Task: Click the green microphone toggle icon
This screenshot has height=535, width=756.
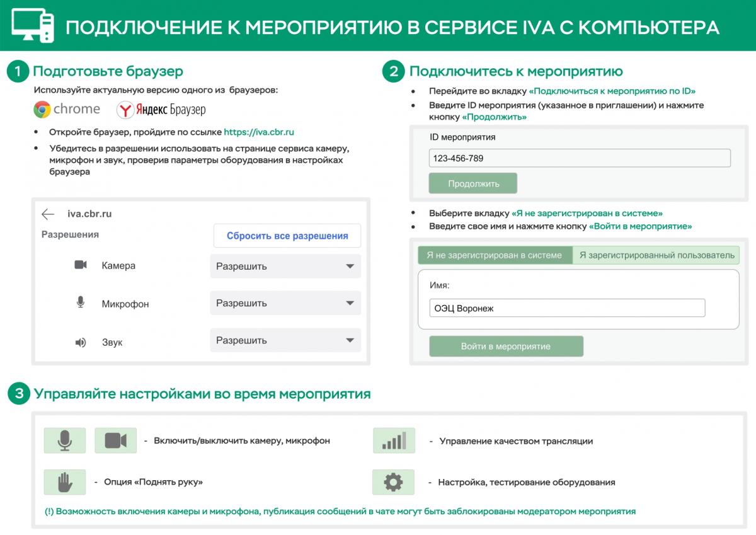Action: click(x=64, y=440)
